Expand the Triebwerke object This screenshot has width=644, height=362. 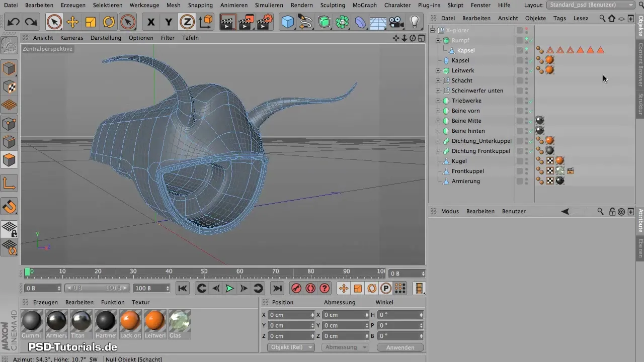coord(438,101)
